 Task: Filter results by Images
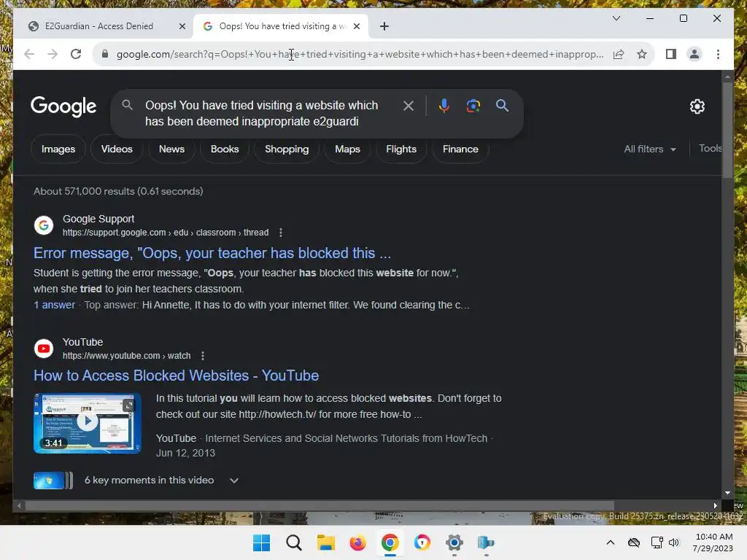pyautogui.click(x=58, y=149)
